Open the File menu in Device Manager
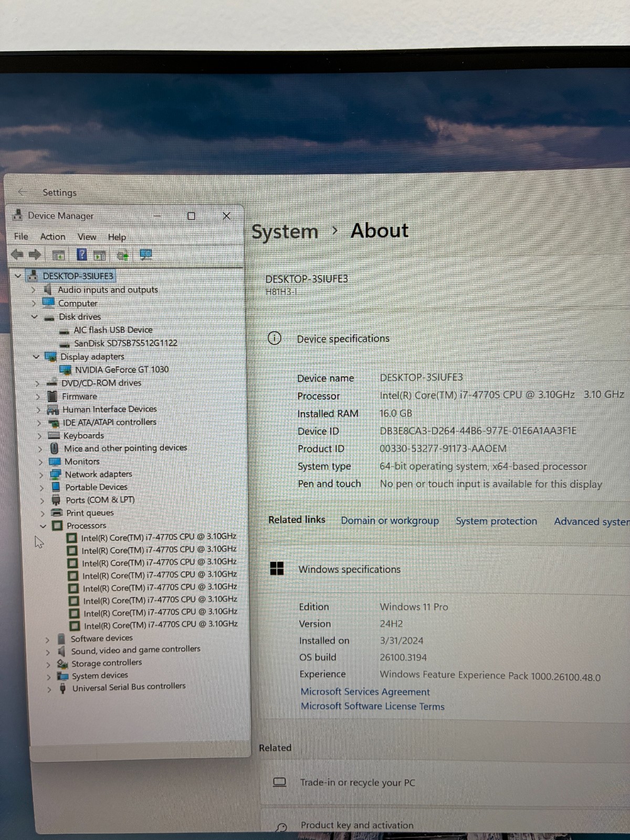630x840 pixels. point(21,236)
